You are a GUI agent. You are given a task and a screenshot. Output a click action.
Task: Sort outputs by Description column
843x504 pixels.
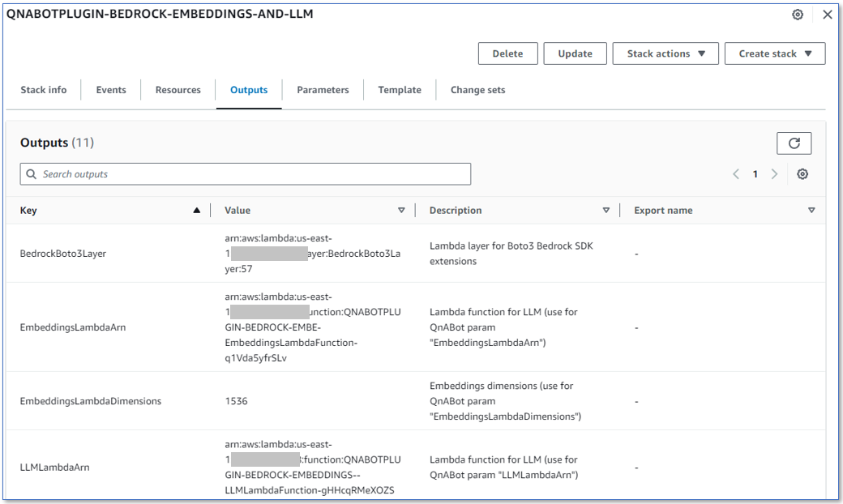[606, 211]
